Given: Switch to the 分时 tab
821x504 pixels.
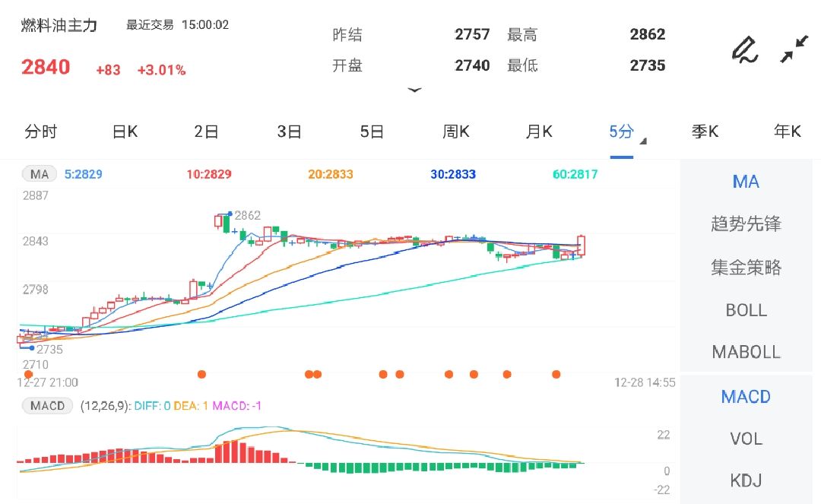Looking at the screenshot, I should click(41, 132).
